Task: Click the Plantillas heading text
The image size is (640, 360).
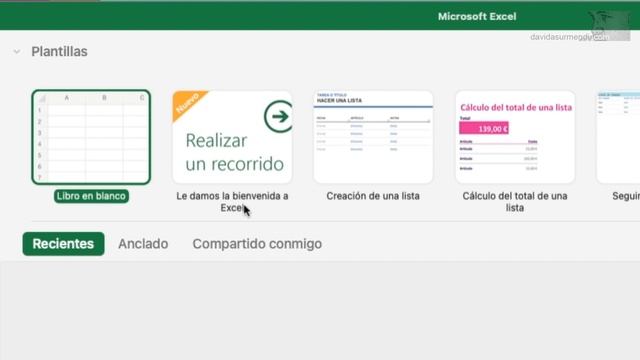Action: (59, 52)
